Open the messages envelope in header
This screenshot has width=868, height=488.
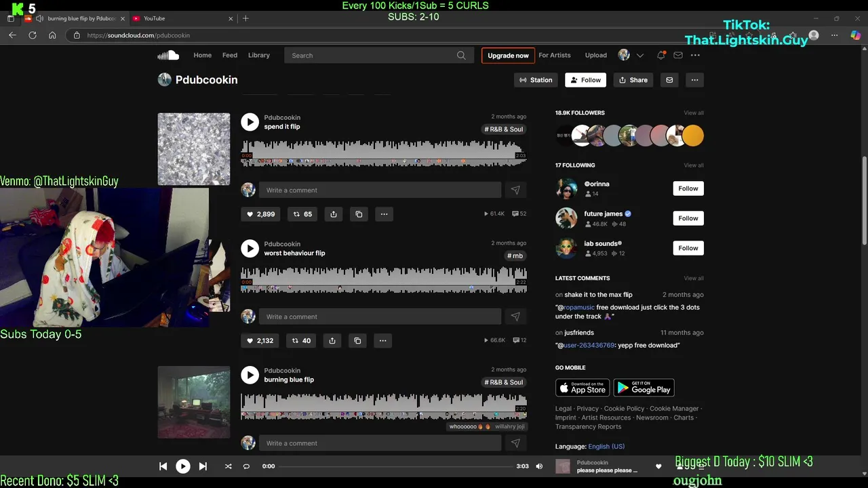[677, 56]
